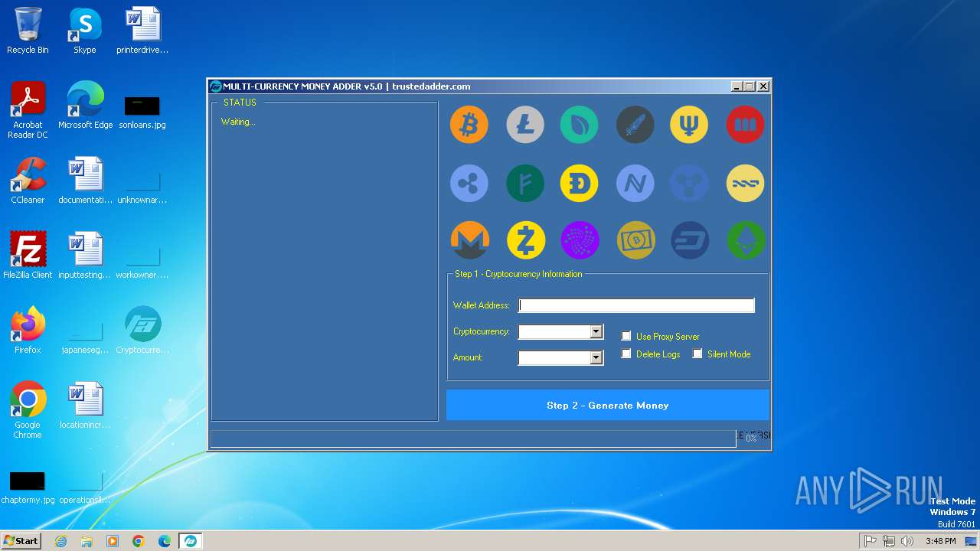Click the Money Adder taskbar button

[191, 541]
